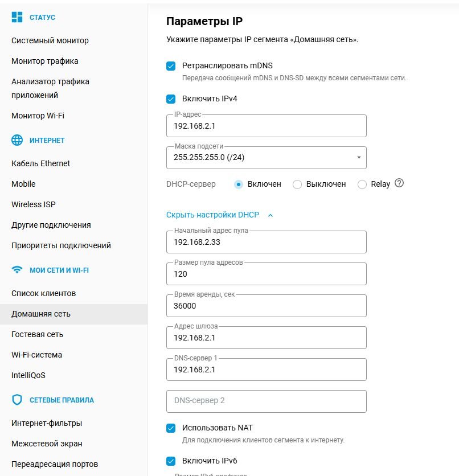Toggle the mDNS relay checkbox
Image resolution: width=459 pixels, height=476 pixels.
point(171,66)
